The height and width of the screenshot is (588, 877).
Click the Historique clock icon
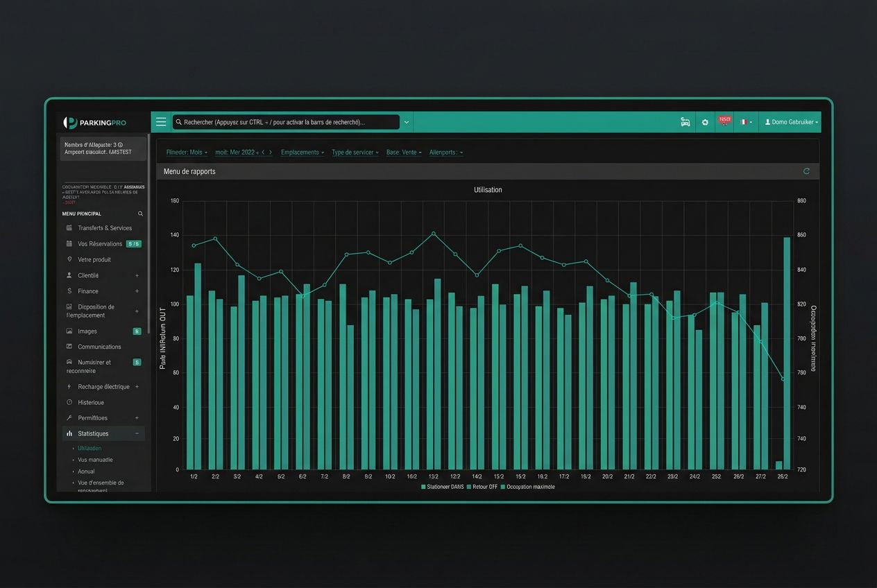(69, 402)
